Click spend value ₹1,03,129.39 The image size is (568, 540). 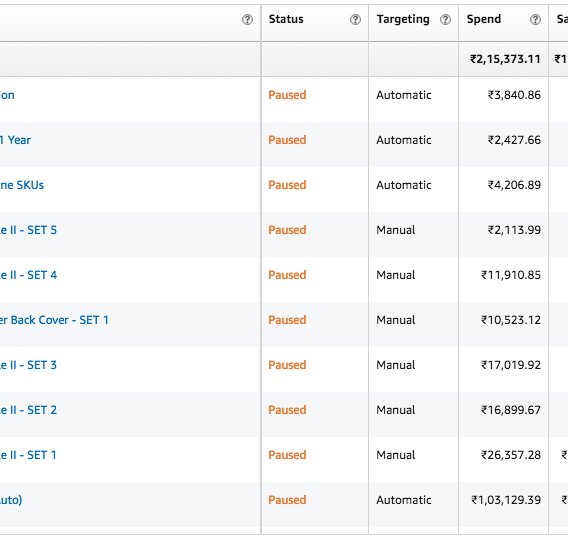tap(506, 500)
